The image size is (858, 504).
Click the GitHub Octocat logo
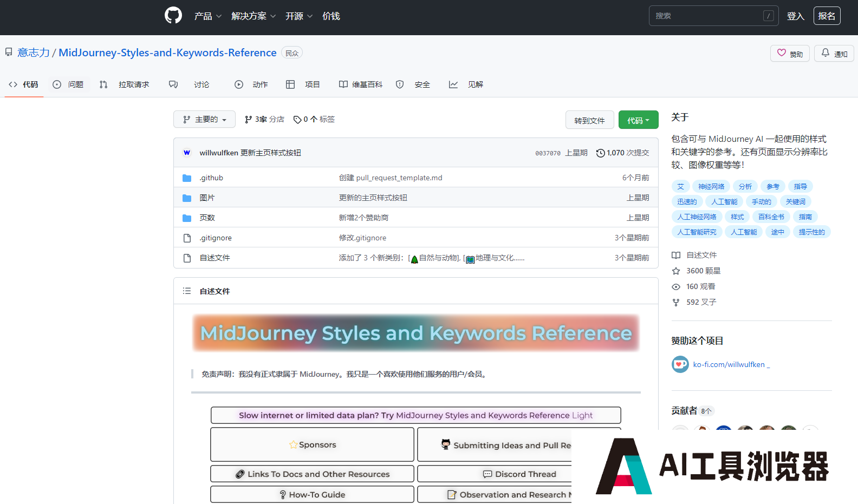[173, 15]
